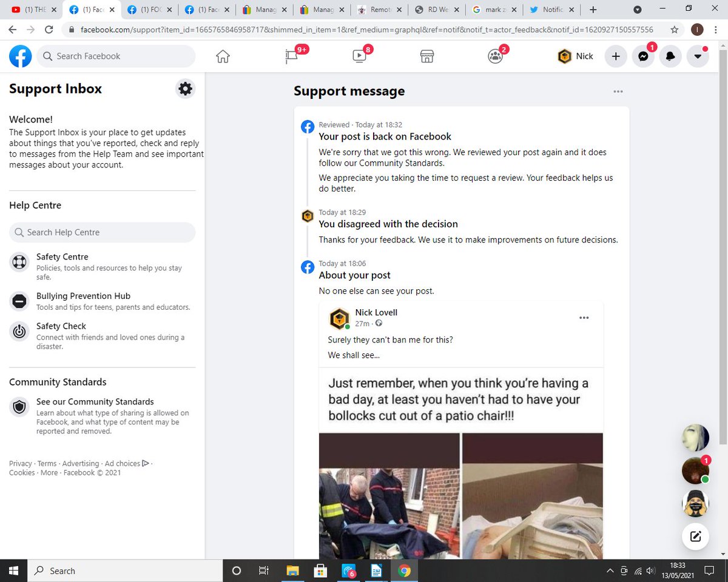Open the Windows Start menu

tap(14, 570)
